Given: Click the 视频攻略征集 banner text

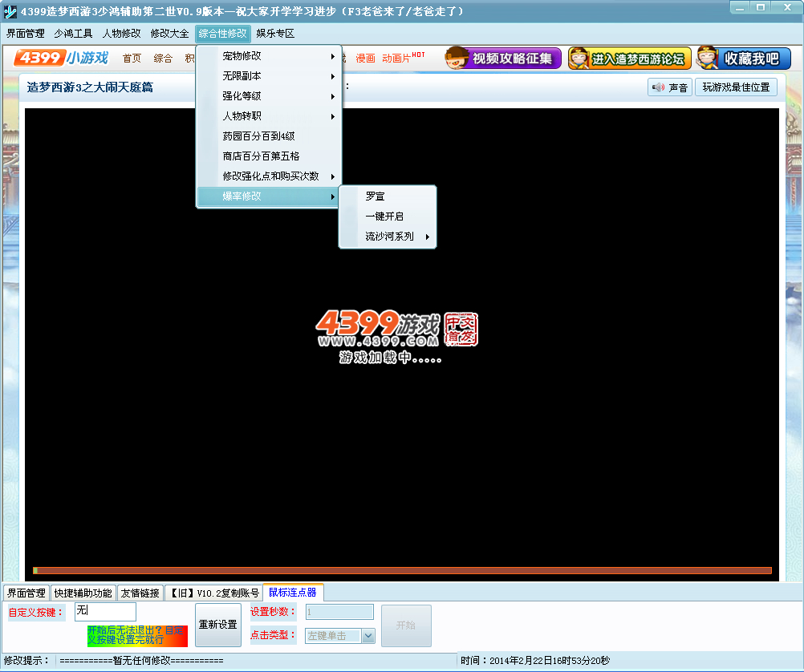Looking at the screenshot, I should [512, 59].
